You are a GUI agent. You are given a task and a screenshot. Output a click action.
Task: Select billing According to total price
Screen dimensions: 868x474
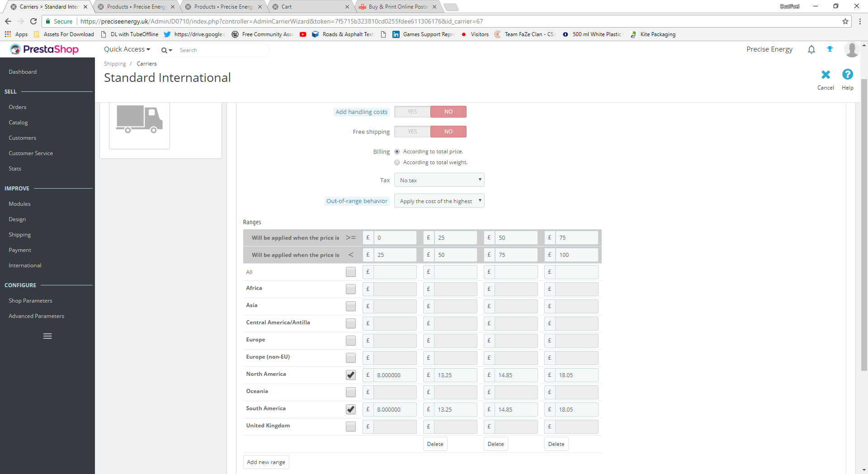(x=397, y=152)
